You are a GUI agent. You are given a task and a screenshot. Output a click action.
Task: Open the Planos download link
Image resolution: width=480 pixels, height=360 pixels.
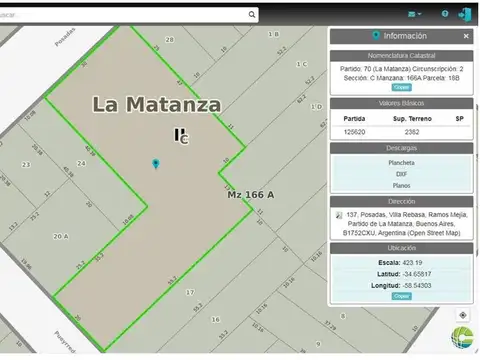[x=401, y=185]
